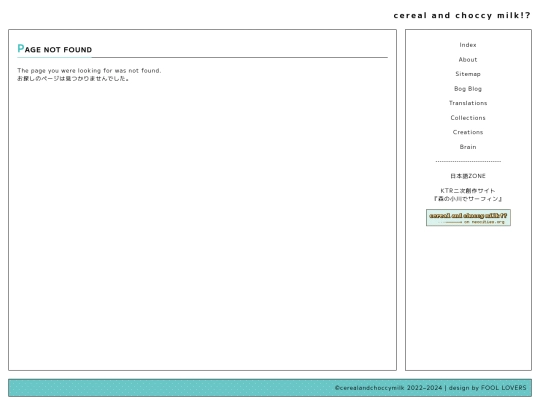Open the Brain page
This screenshot has height=405, width=540.
[x=468, y=147]
